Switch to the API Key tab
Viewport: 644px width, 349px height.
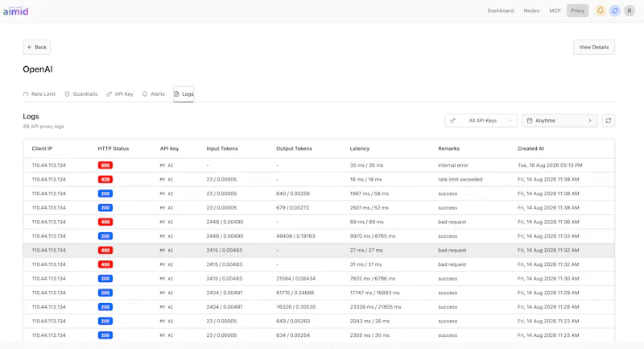(120, 94)
